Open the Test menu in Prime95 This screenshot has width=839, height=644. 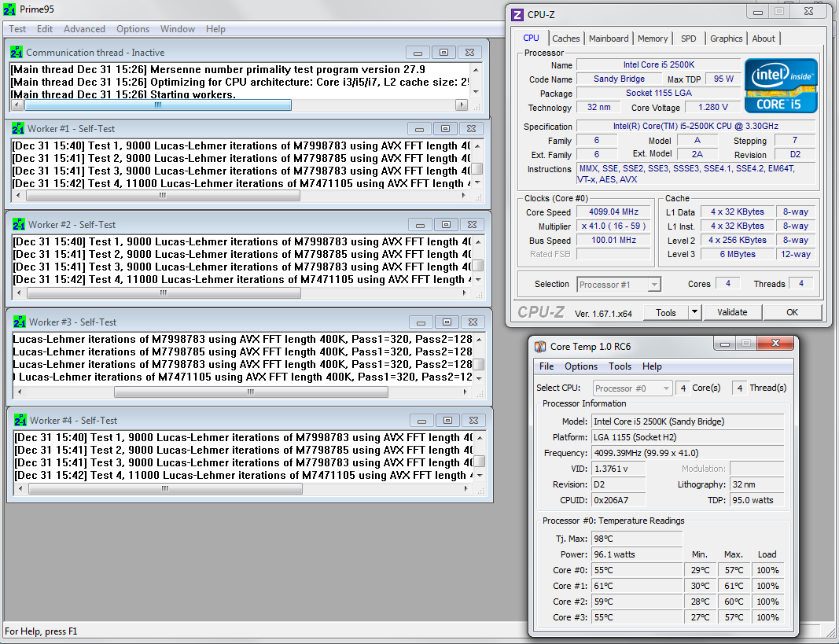17,29
